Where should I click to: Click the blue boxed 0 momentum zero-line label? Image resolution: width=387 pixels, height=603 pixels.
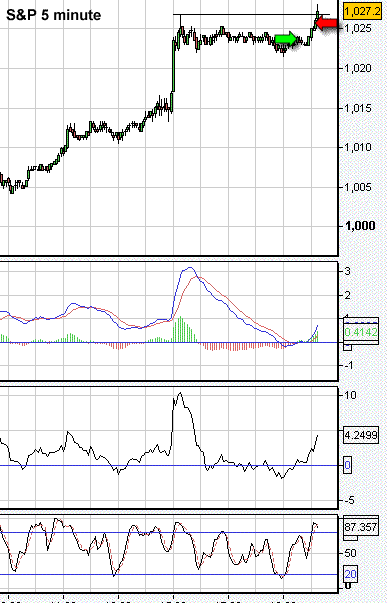pos(347,466)
